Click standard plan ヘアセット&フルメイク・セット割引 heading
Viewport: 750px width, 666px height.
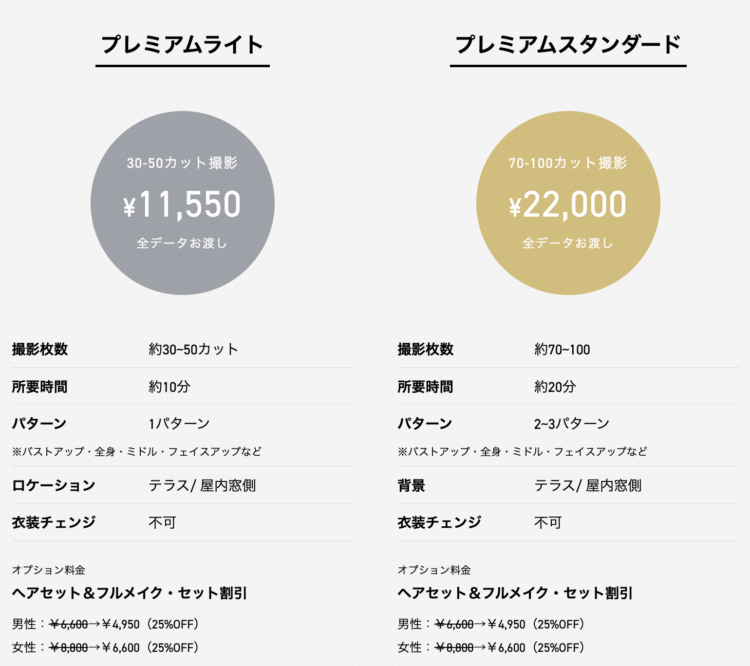515,593
